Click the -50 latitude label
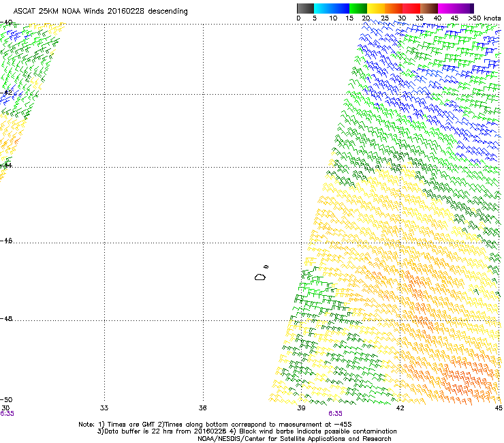 6,400
